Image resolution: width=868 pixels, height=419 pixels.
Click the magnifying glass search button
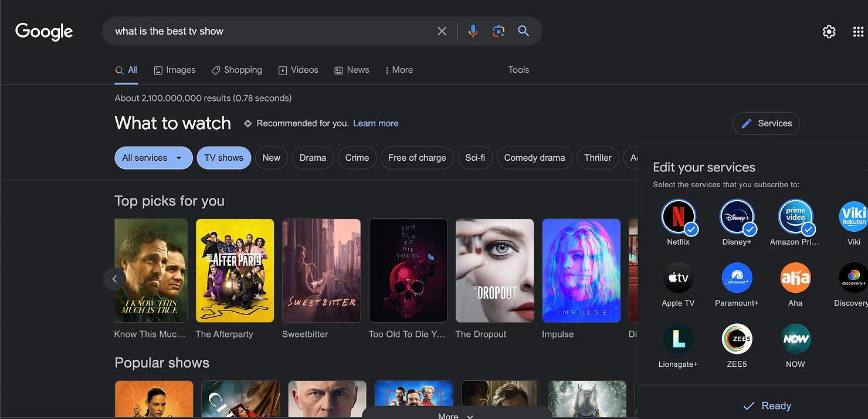click(x=524, y=31)
